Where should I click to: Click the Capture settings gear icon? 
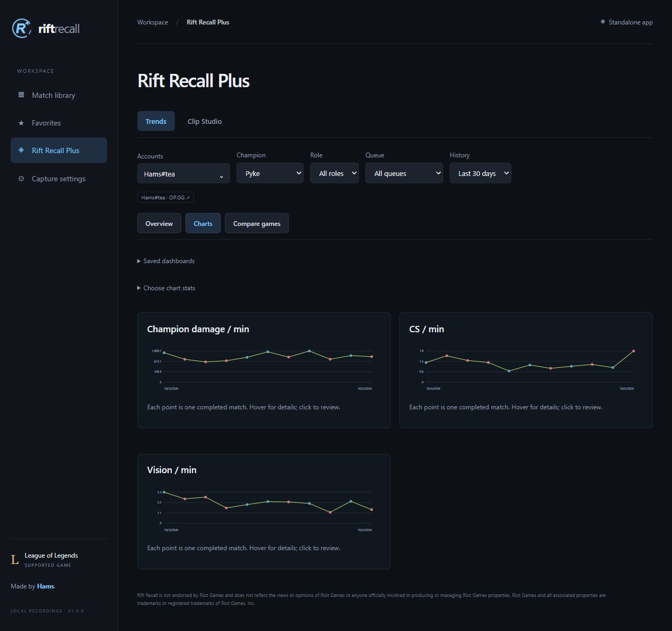(21, 179)
